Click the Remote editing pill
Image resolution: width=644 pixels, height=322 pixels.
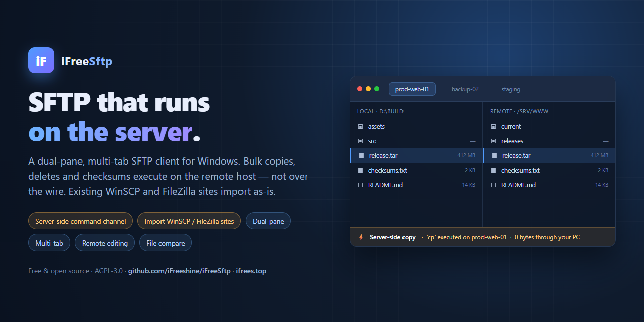[105, 243]
